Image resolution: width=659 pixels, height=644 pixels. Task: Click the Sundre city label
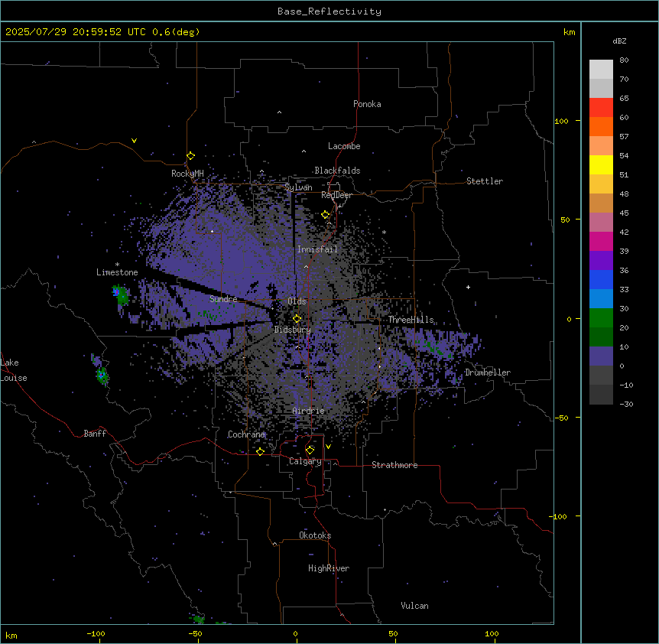click(x=223, y=299)
